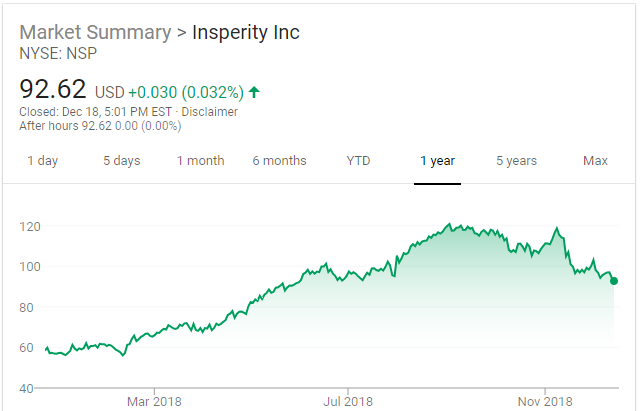The width and height of the screenshot is (640, 411).
Task: Click the 120 y-axis value label
Action: pos(29,226)
